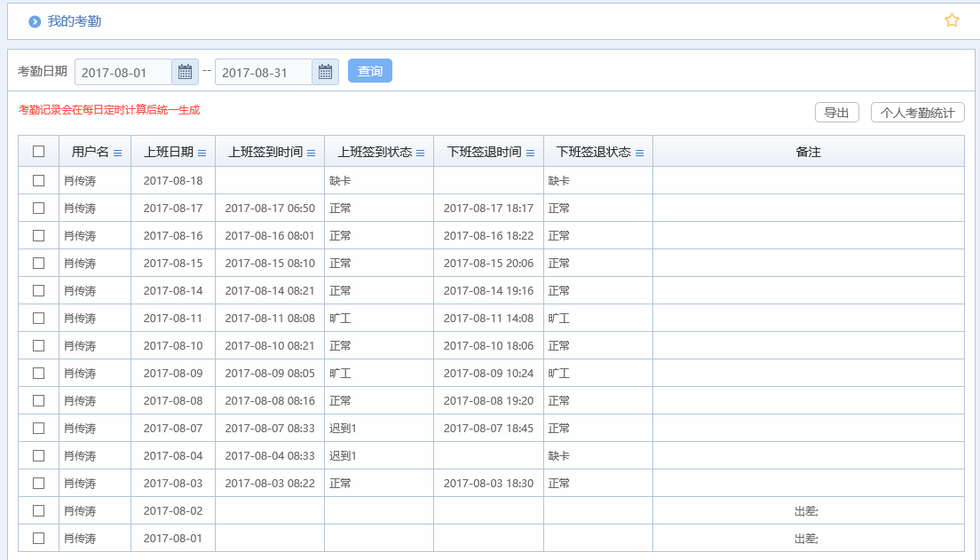Click the arrow icon beside 我的考勤
This screenshot has height=560, width=980.
click(x=35, y=21)
